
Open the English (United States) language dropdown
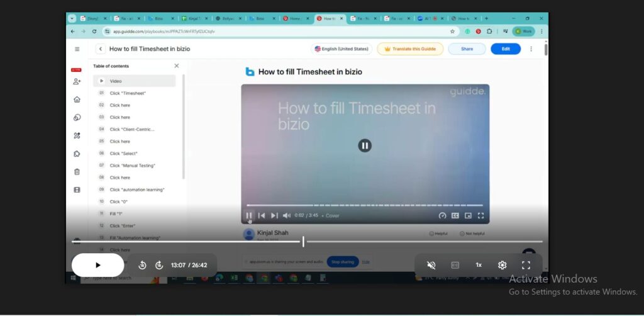coord(342,49)
